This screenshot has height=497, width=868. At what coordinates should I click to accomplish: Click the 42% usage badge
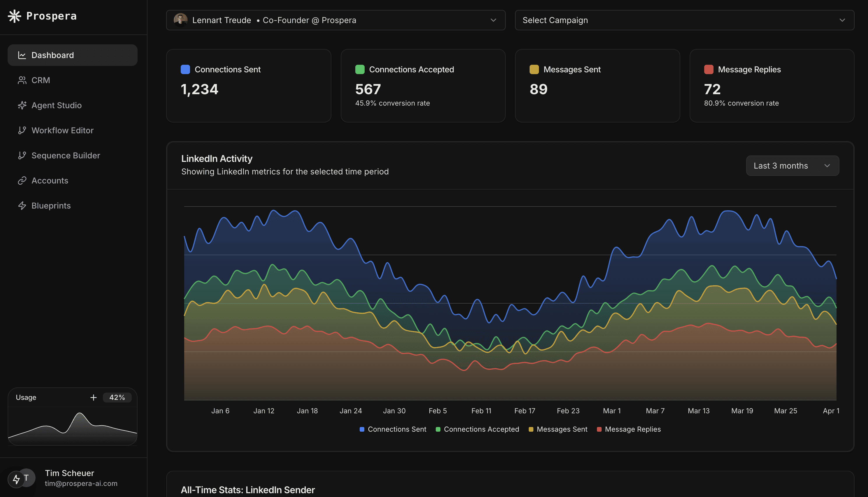click(117, 397)
